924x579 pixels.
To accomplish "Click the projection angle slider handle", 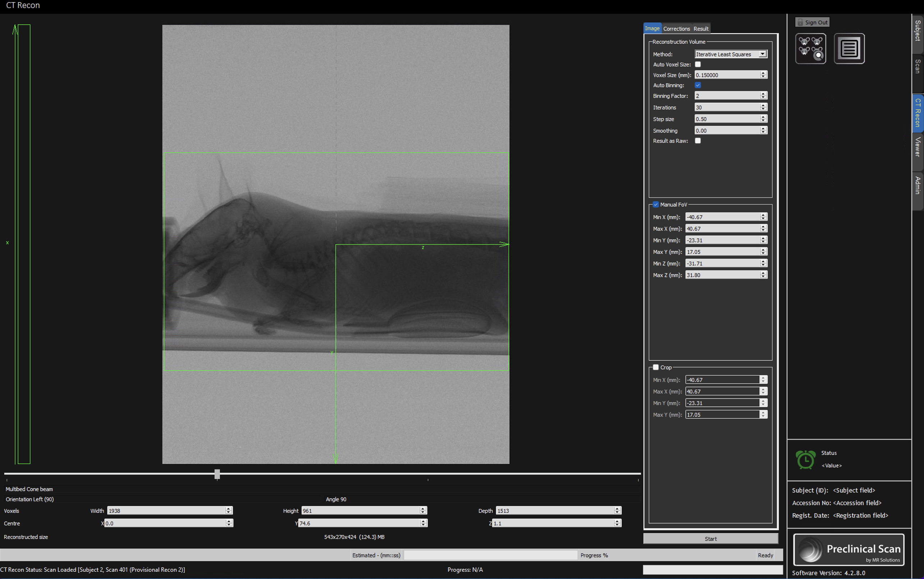I will click(x=217, y=474).
